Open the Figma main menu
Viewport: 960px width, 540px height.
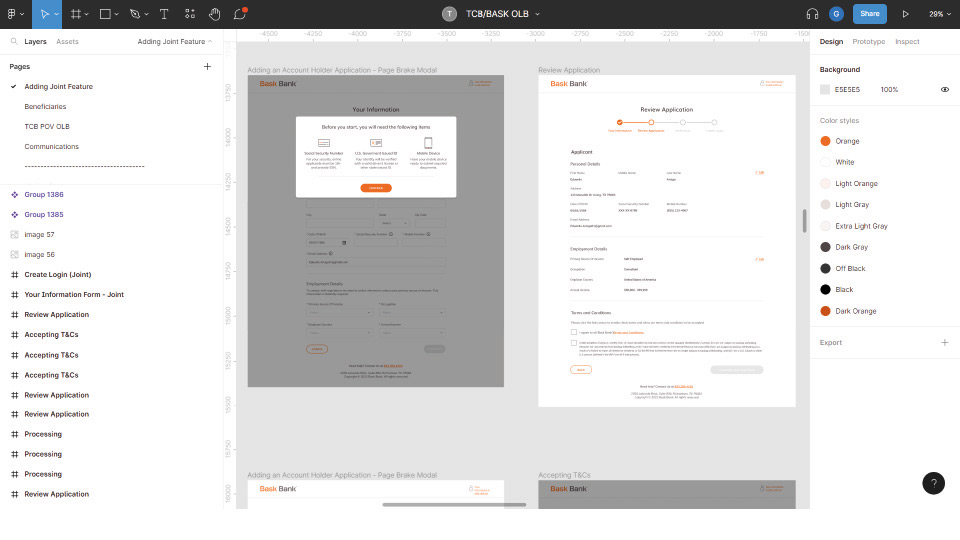pyautogui.click(x=12, y=13)
